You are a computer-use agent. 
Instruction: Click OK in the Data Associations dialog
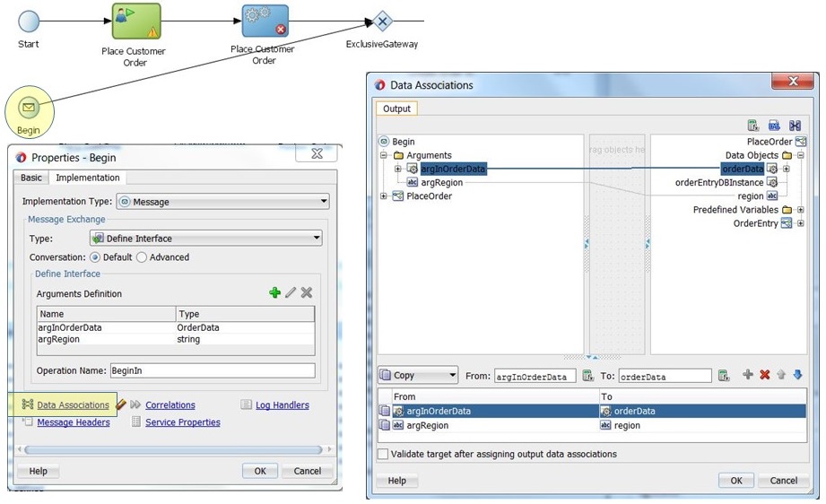735,481
